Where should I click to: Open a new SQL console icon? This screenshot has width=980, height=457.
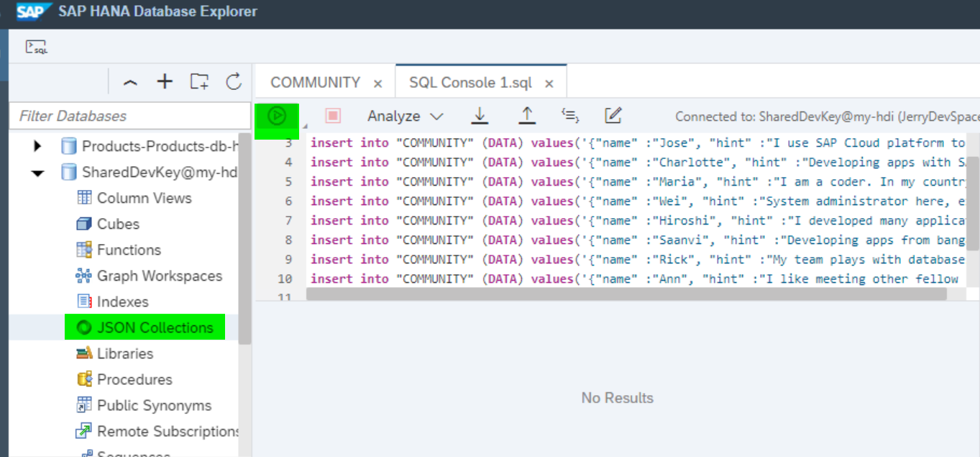pyautogui.click(x=36, y=47)
